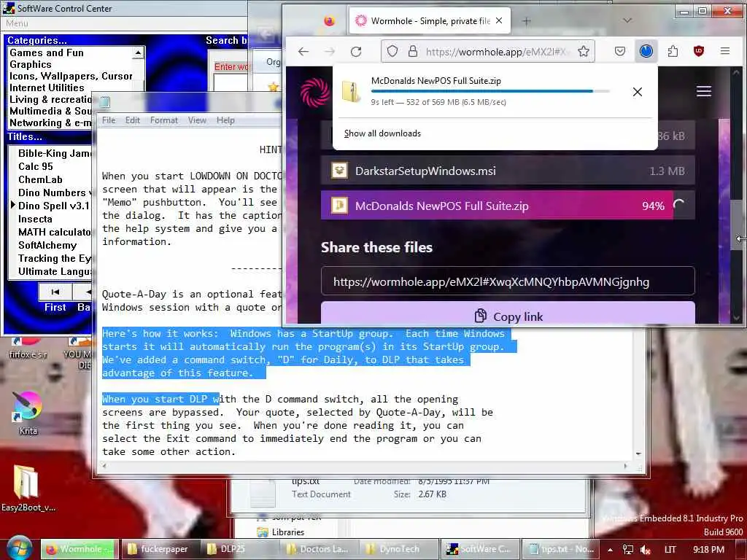The height and width of the screenshot is (560, 747).
Task: Close the Wormhole browser tab
Action: tap(499, 20)
